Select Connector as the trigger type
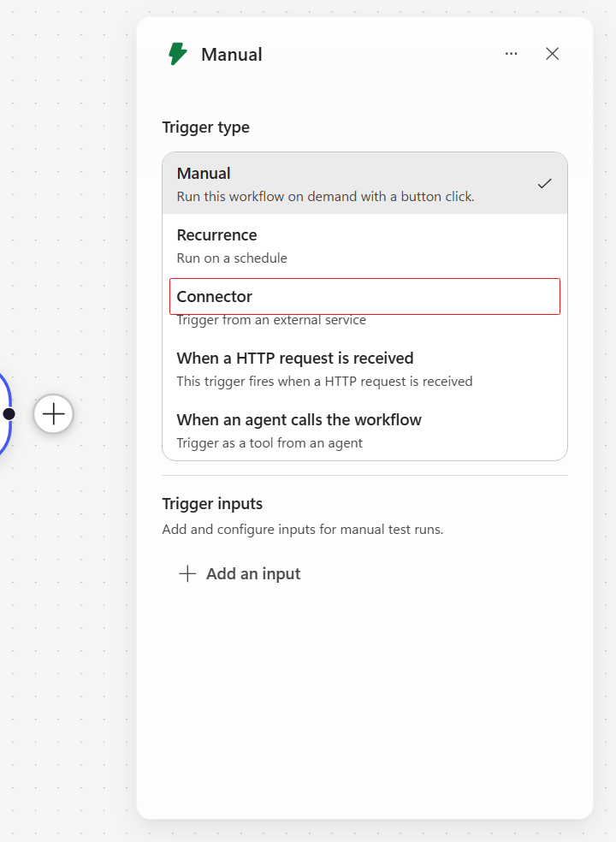Viewport: 616px width, 842px height. coord(364,307)
